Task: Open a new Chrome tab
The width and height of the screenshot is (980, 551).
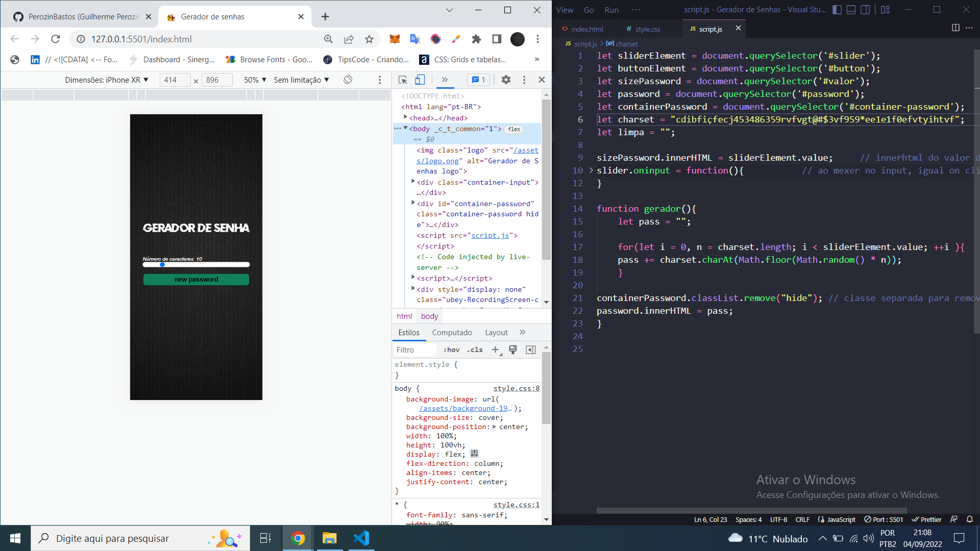Action: click(325, 16)
